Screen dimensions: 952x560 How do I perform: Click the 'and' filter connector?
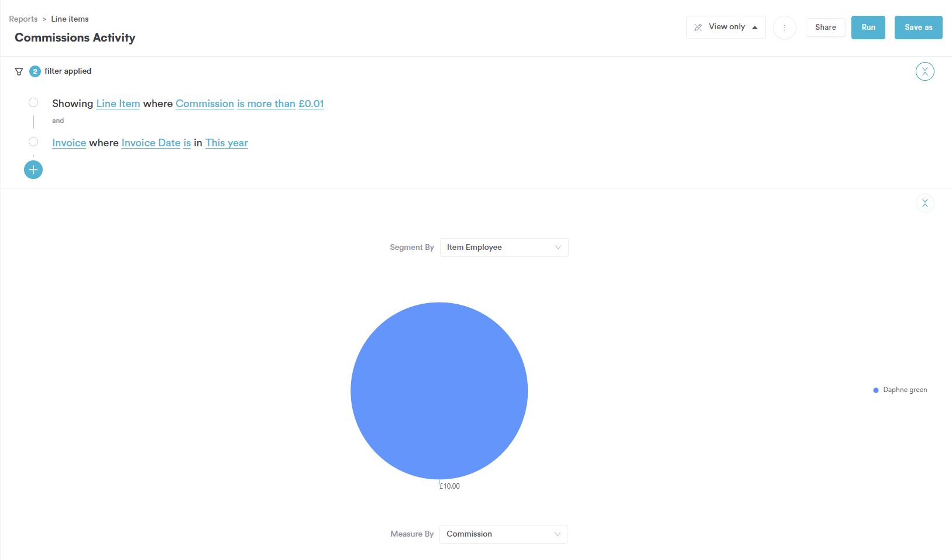58,121
